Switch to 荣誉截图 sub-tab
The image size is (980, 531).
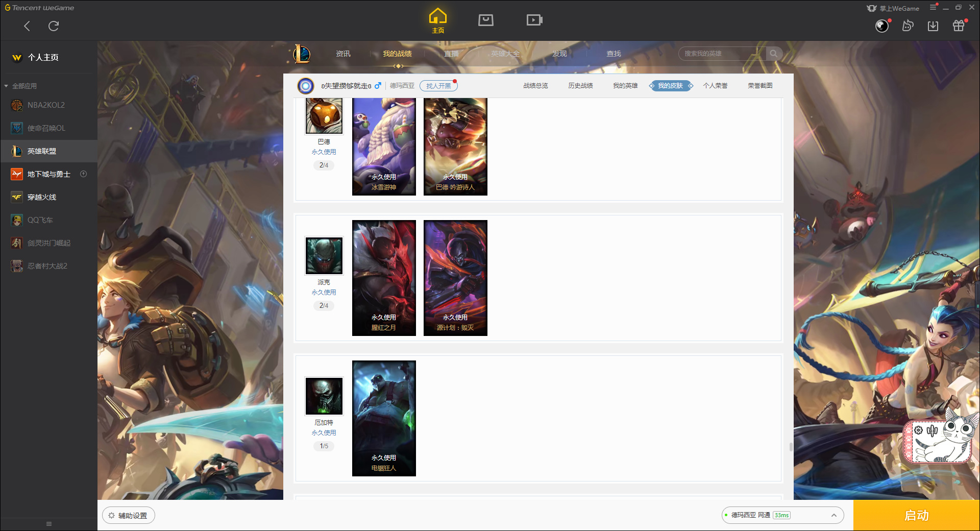[760, 86]
